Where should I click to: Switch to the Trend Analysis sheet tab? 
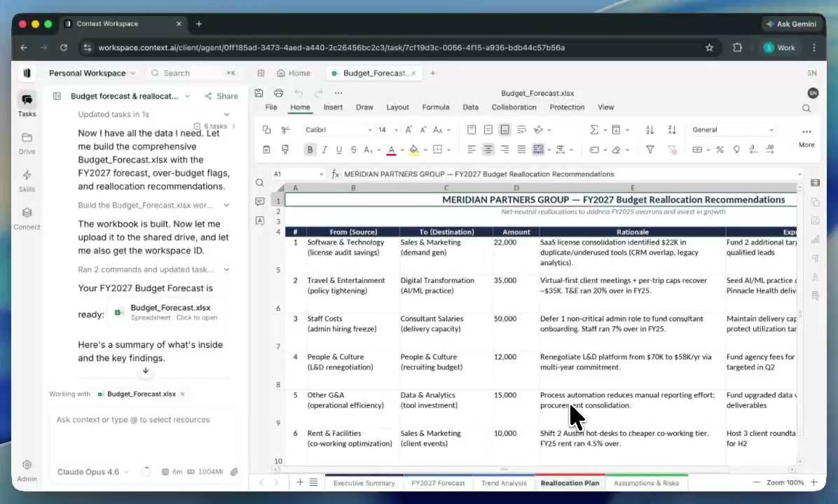(503, 483)
